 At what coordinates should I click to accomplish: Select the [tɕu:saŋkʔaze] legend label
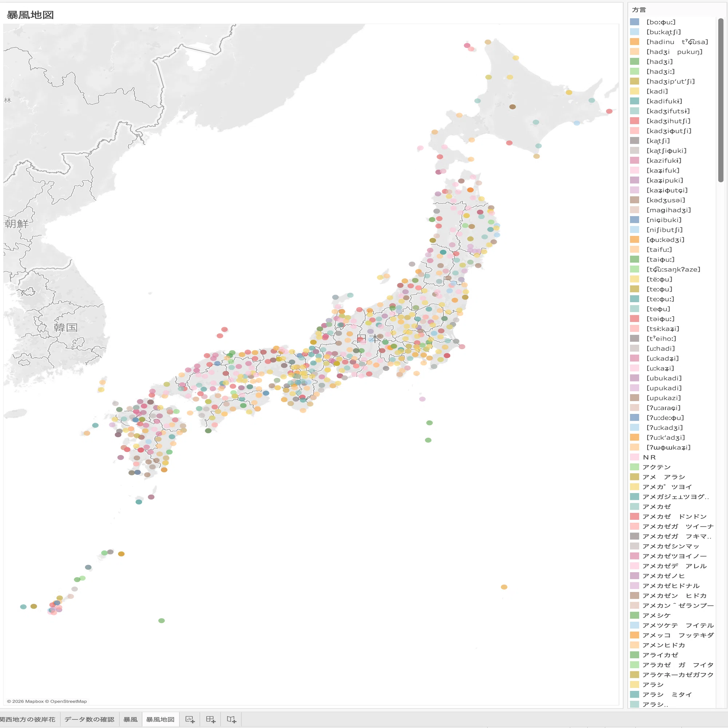(x=673, y=269)
